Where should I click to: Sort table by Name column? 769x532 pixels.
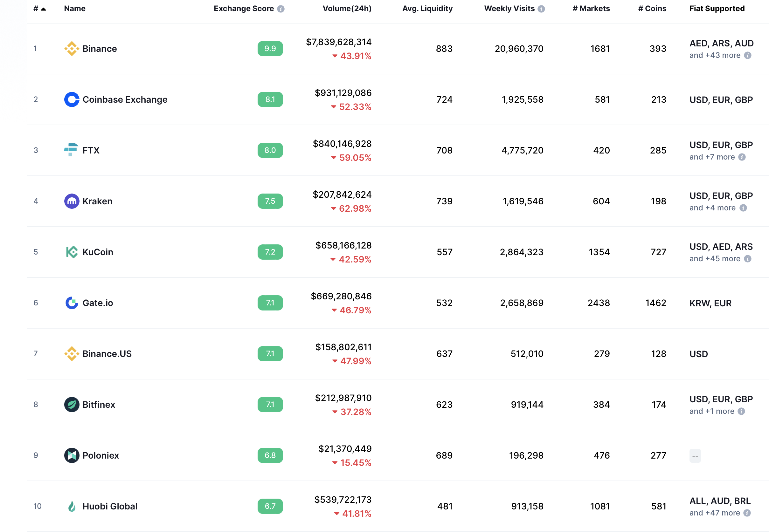coord(75,9)
